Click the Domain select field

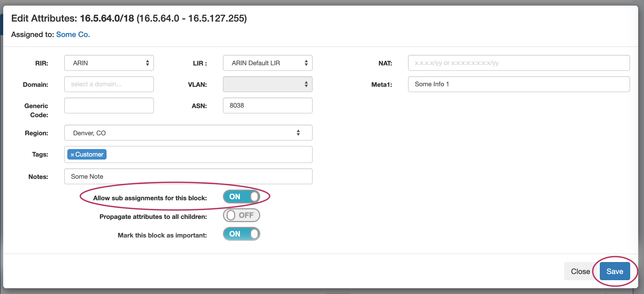tap(109, 84)
